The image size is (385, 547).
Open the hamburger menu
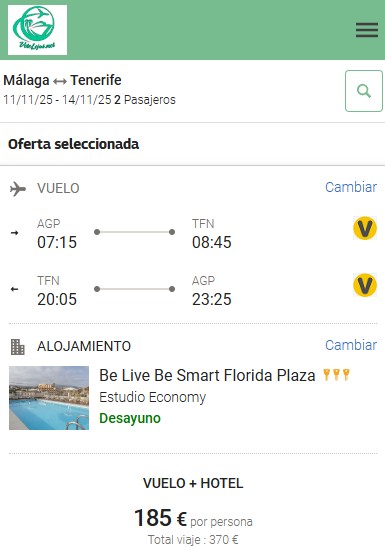(367, 30)
